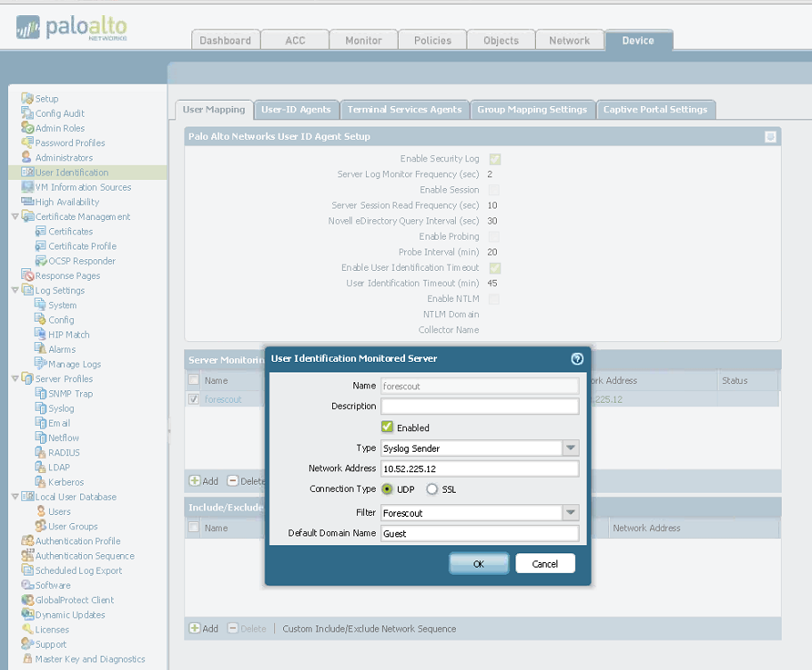Click the GlobalProtect Client icon
Screen dimensions: 812x670
click(28, 601)
